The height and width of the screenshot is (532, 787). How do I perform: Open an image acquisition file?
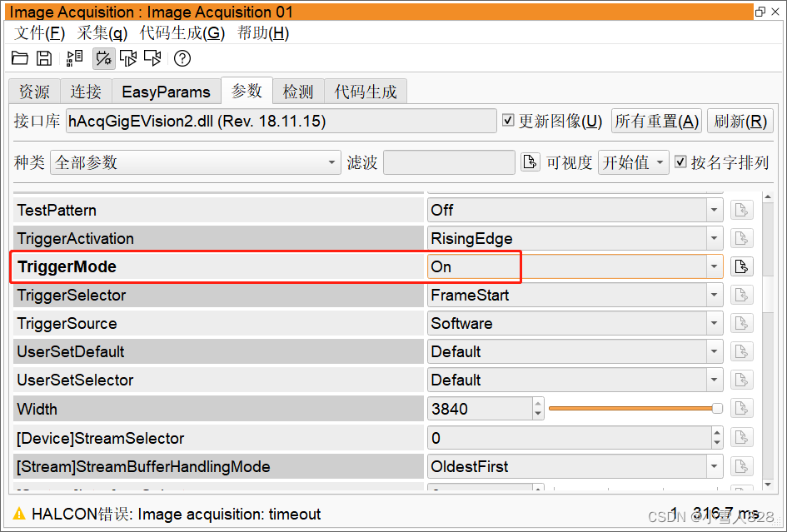click(x=20, y=58)
